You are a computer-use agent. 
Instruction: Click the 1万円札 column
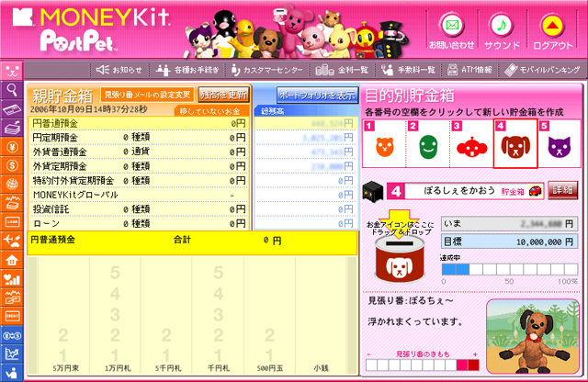click(115, 315)
